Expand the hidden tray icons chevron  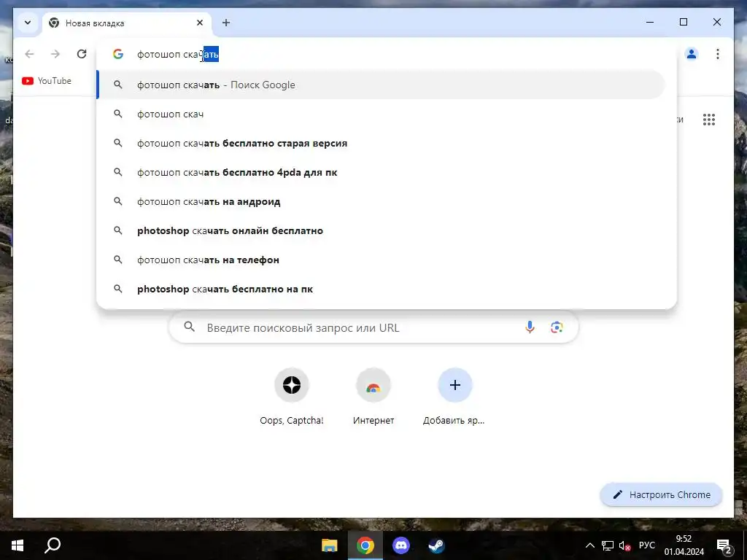(x=589, y=545)
